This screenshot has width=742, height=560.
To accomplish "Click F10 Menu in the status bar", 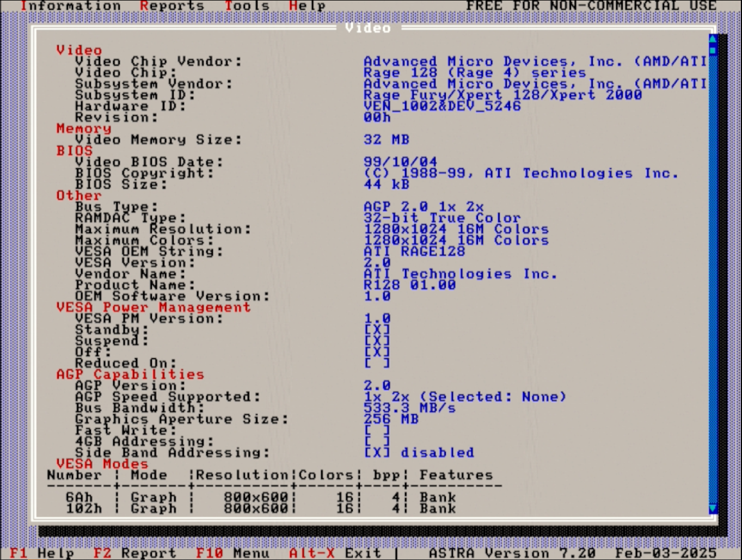I will 232,553.
